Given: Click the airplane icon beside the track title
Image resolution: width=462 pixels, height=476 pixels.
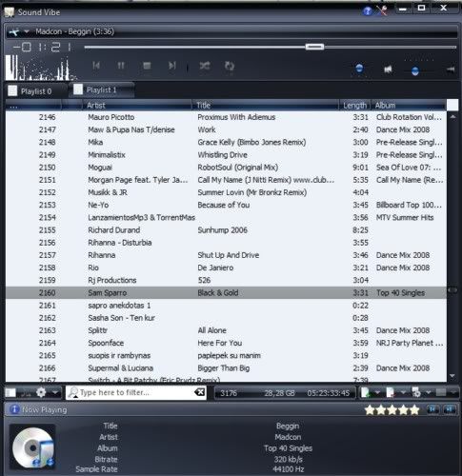Looking at the screenshot, I should click(13, 32).
